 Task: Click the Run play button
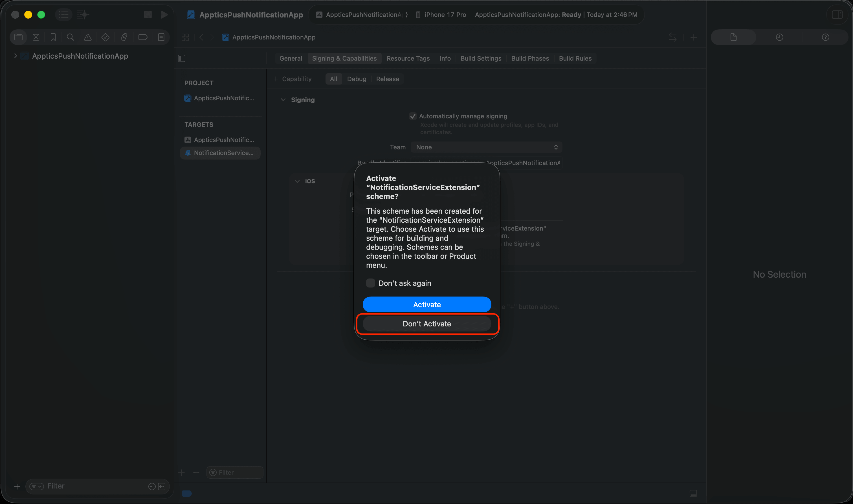(x=164, y=15)
